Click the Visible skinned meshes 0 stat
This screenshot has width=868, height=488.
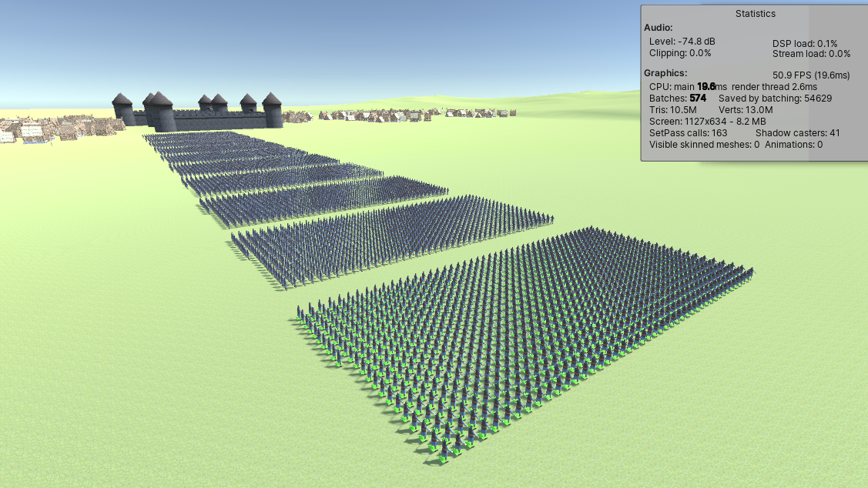tap(704, 145)
